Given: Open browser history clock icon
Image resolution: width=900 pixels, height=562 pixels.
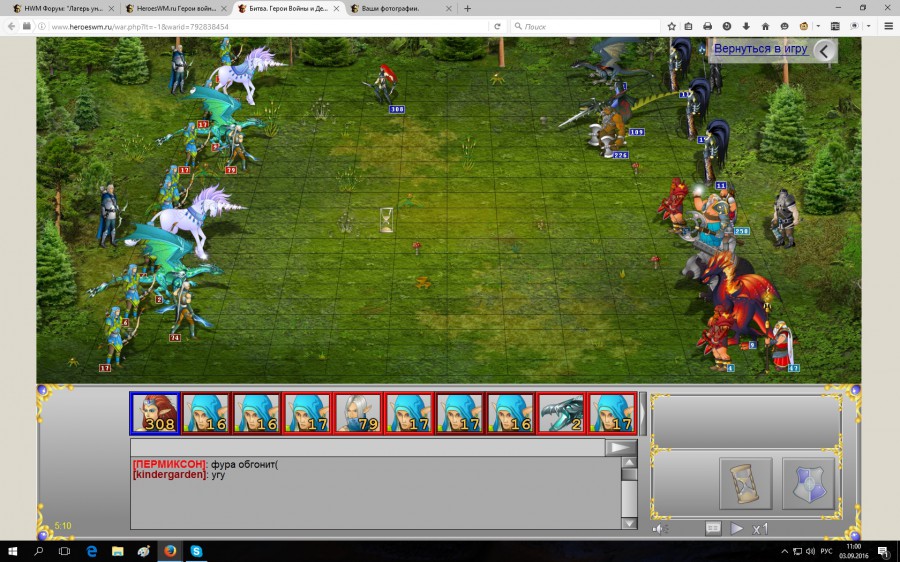Looking at the screenshot, I should click(x=727, y=26).
